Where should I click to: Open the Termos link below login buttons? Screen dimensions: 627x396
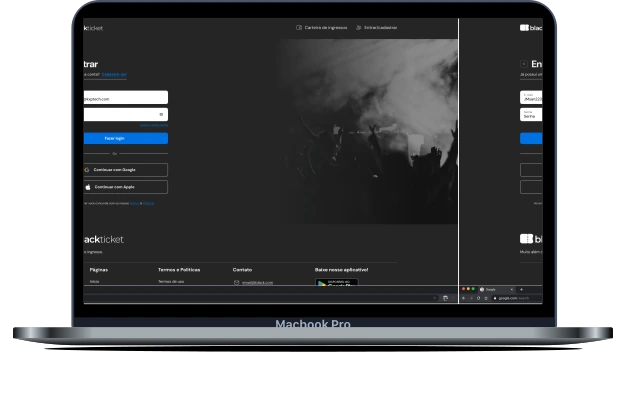pos(134,203)
